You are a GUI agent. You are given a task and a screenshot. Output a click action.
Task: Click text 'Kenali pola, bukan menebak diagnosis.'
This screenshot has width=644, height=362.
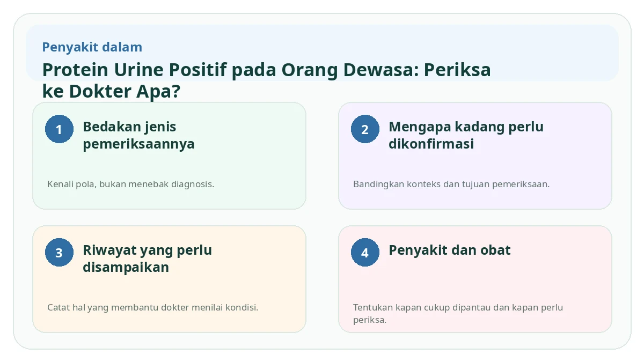pos(131,184)
